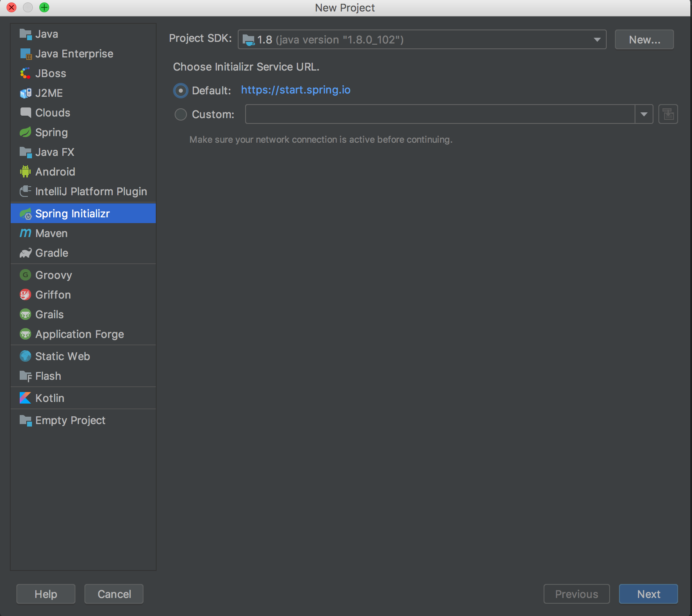692x616 pixels.
Task: Click the Gradle elephant icon
Action: pos(25,253)
